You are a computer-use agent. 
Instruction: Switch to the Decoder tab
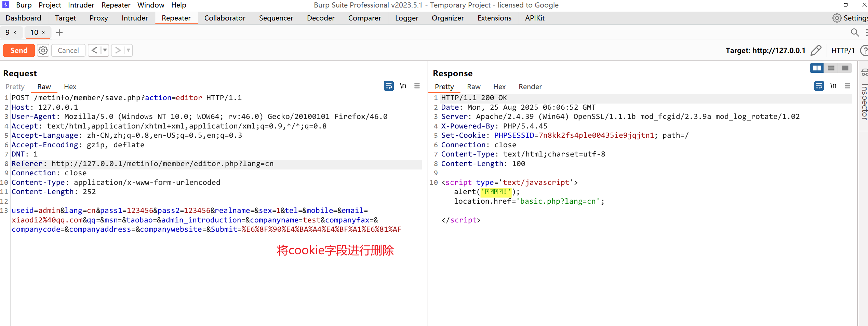coord(321,18)
